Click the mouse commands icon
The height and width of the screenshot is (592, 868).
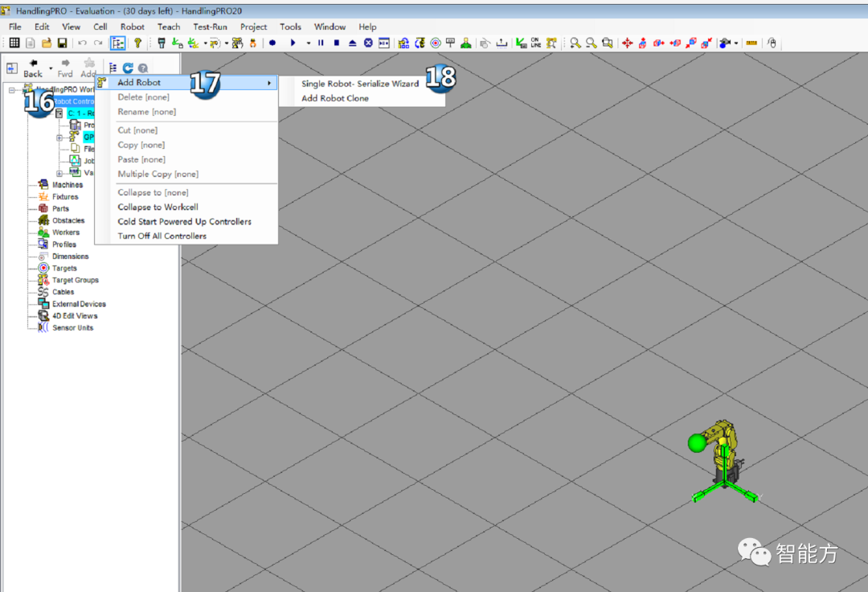(x=772, y=43)
